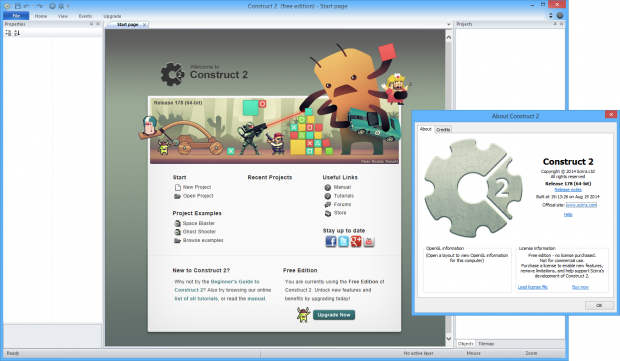Select the About tab in About dialog
The image size is (620, 361).
click(x=425, y=129)
